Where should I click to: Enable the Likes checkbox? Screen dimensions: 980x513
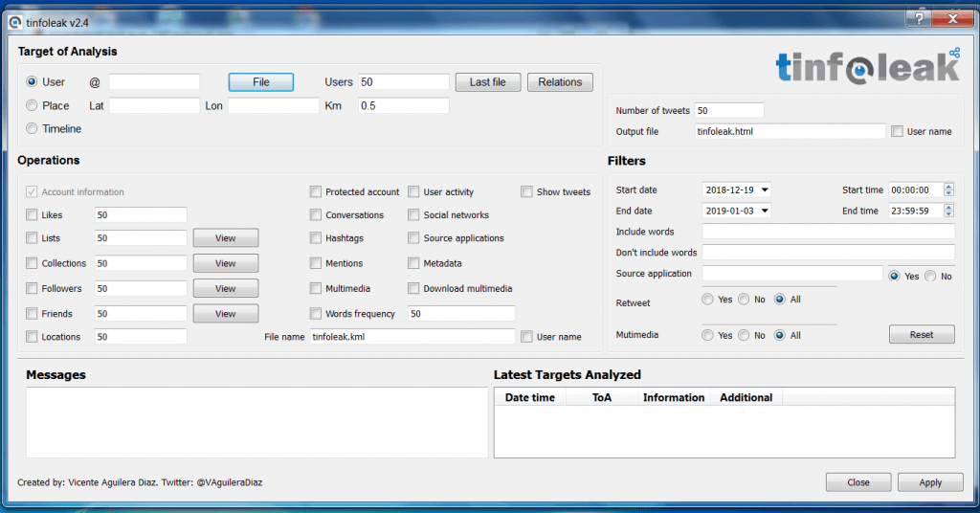[x=32, y=215]
